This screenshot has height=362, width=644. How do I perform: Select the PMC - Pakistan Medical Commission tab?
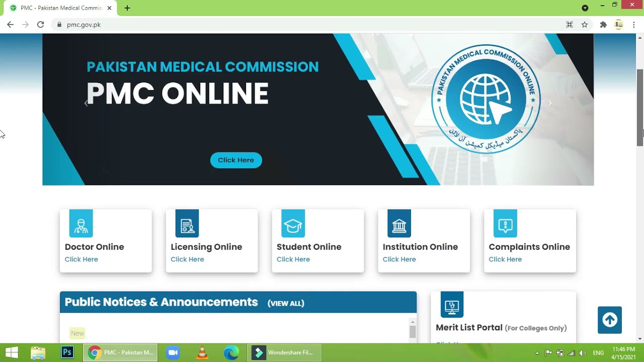[60, 8]
